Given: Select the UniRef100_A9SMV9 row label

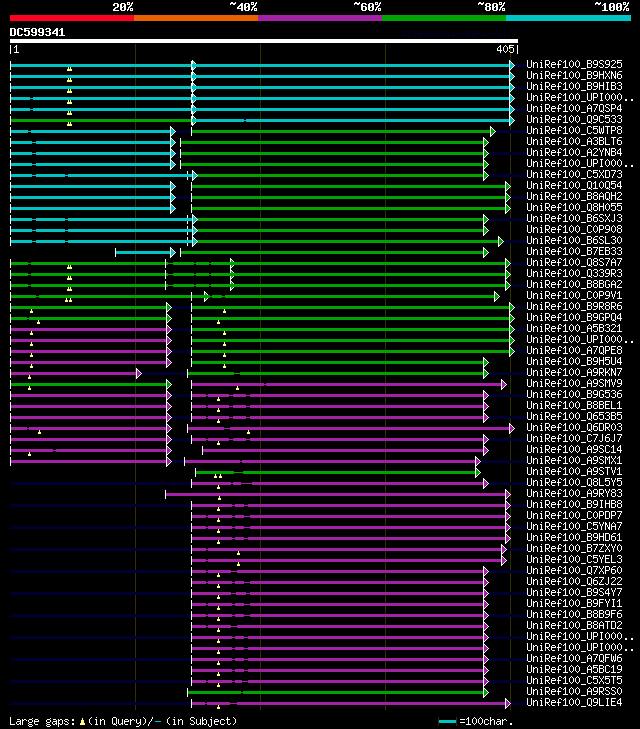Looking at the screenshot, I should (574, 384).
